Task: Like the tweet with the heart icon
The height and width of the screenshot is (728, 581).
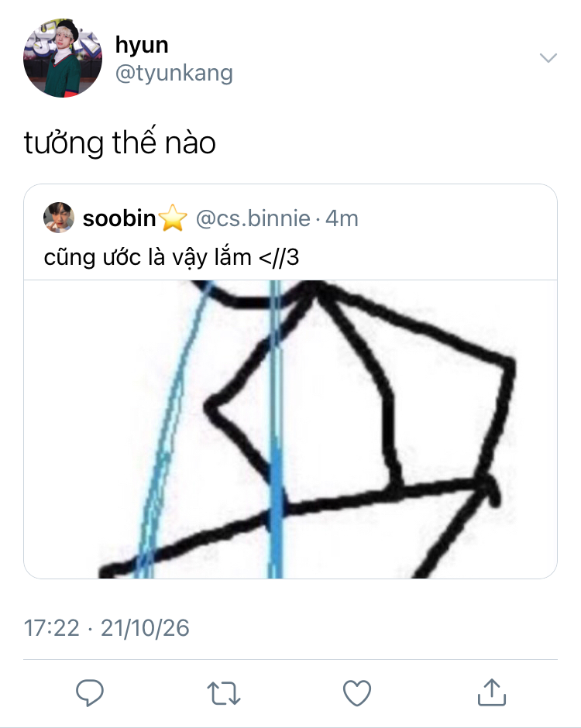Action: (356, 692)
